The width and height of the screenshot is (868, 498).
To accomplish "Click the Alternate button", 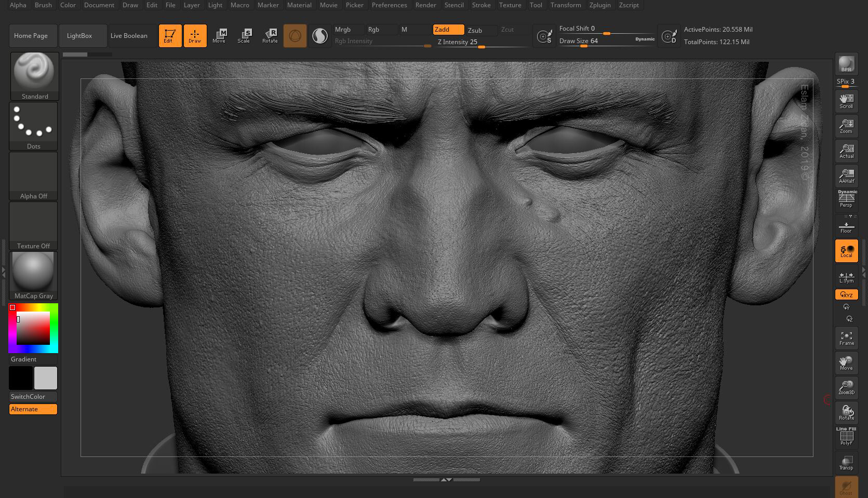I will point(33,409).
